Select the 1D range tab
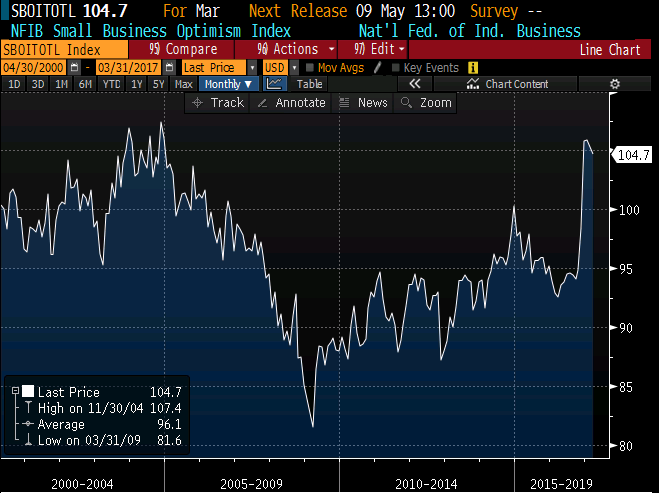 (x=14, y=84)
